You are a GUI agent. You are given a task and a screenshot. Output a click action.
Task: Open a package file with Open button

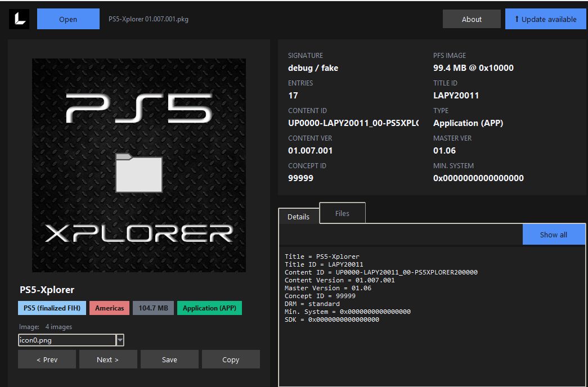68,19
